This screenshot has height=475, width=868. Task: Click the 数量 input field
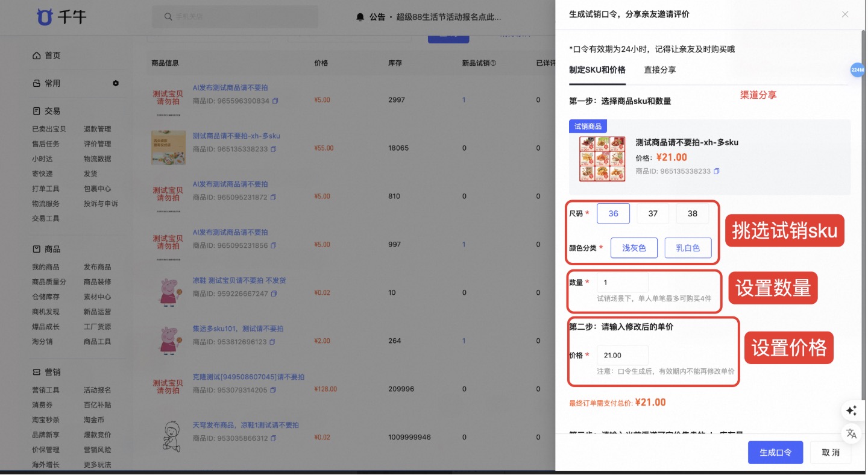pos(622,283)
